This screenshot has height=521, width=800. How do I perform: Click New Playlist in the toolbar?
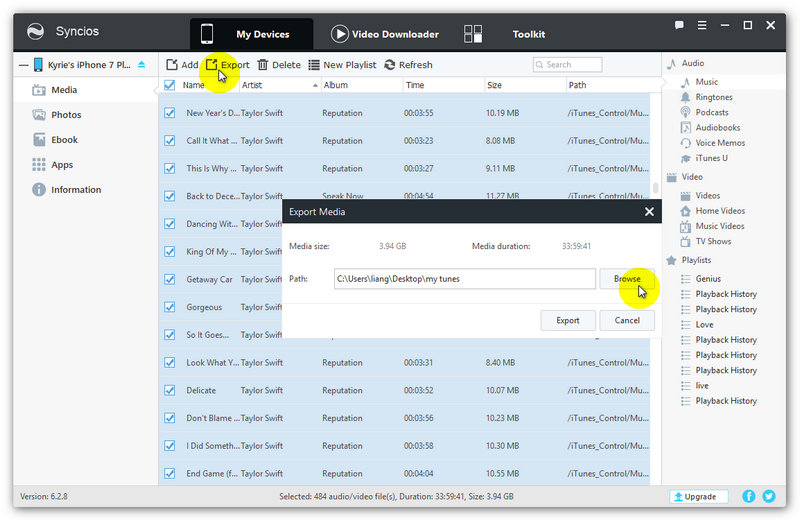(x=342, y=65)
